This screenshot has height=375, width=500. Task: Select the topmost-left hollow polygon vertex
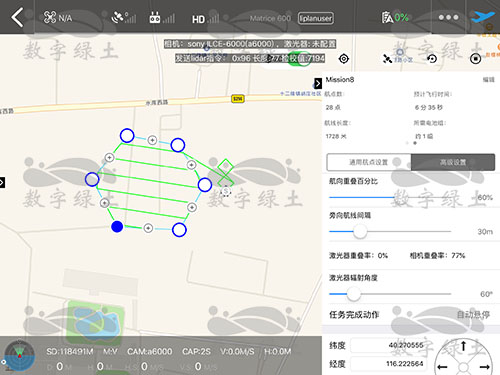[x=127, y=136]
